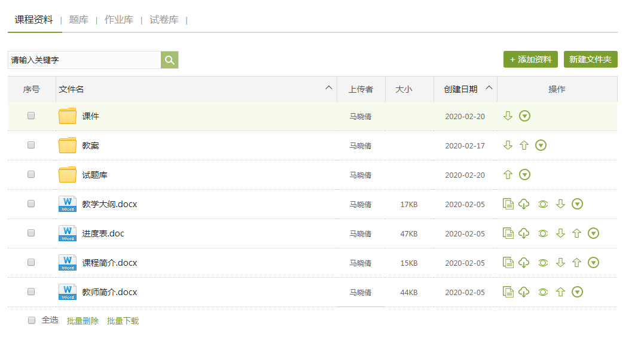Expand more options for 试题库 folder
Viewport: 644px width, 340px height.
524,175
